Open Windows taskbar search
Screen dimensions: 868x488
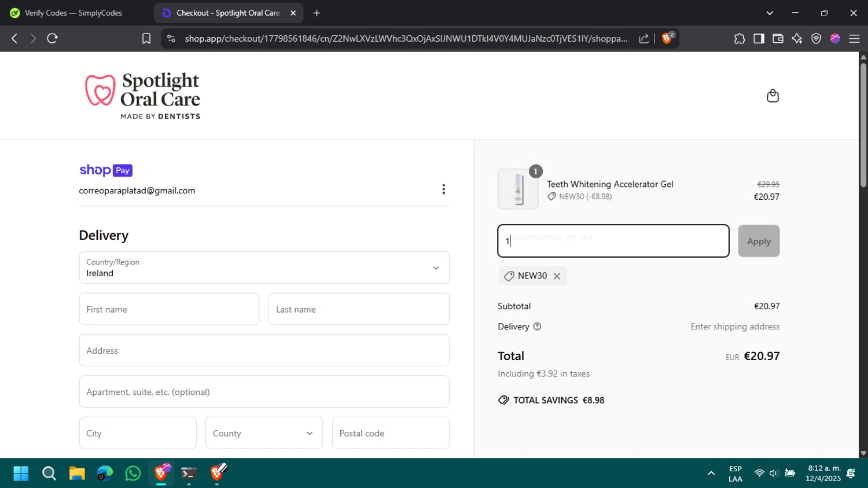click(49, 474)
